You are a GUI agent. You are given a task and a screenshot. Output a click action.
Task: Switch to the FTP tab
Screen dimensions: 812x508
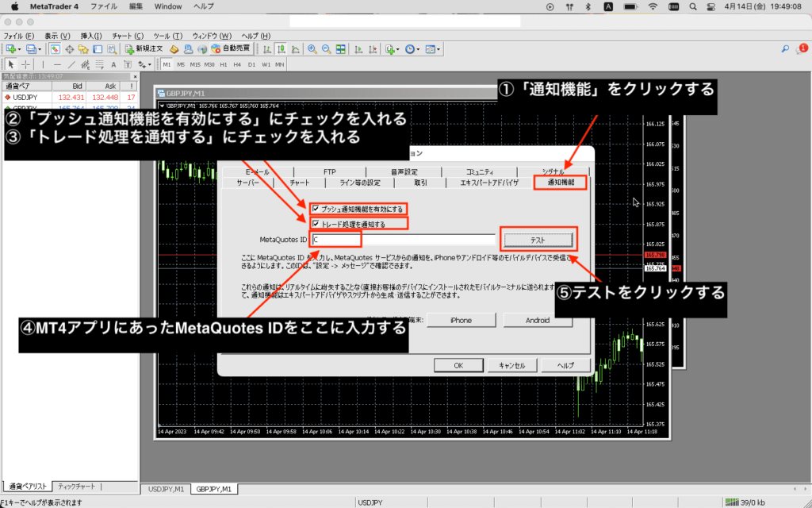(329, 171)
